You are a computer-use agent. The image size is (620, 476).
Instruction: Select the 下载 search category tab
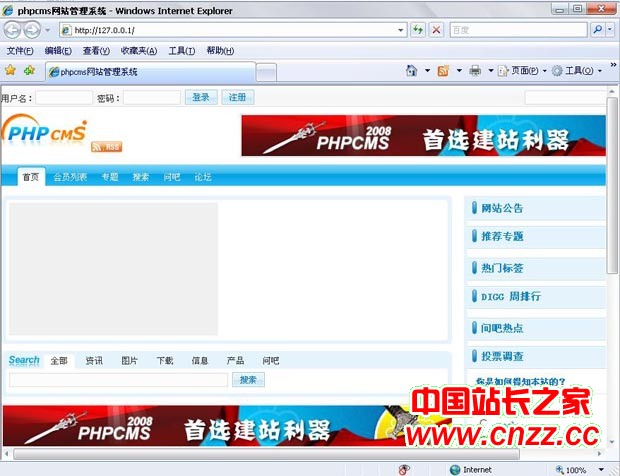coord(164,361)
